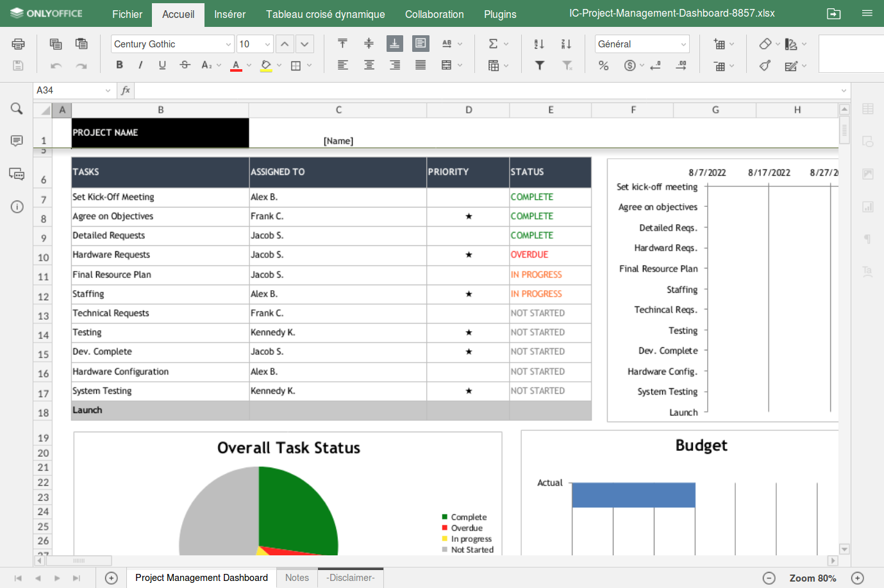Click the Clear filter icon
The width and height of the screenshot is (884, 588).
click(x=567, y=65)
